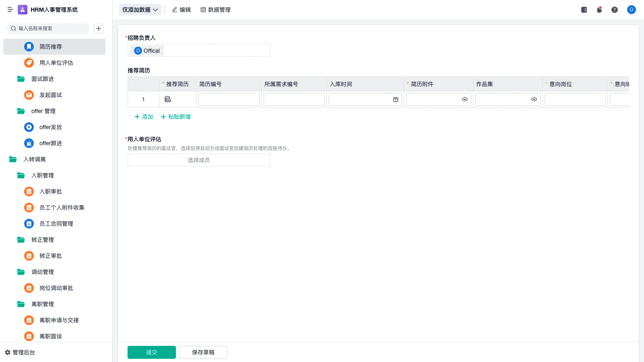Viewport: 644px width, 362px height.
Task: Open the 入职审批 item
Action: coord(51,191)
